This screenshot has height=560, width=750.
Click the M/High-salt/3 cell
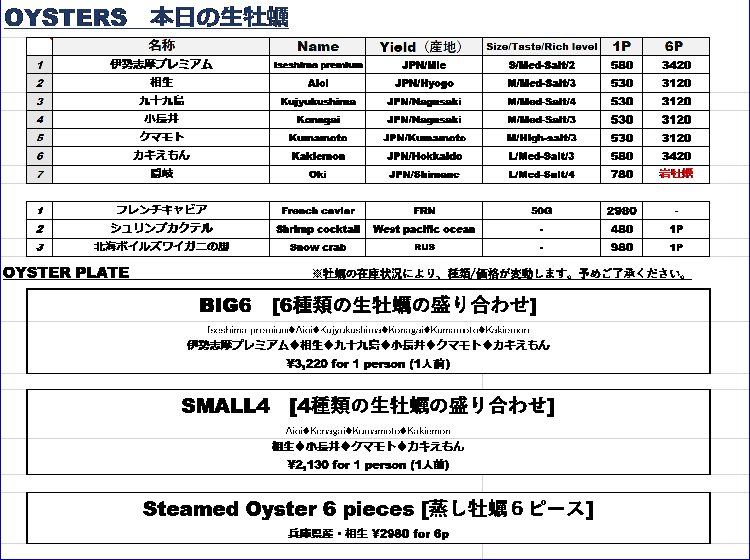point(541,138)
